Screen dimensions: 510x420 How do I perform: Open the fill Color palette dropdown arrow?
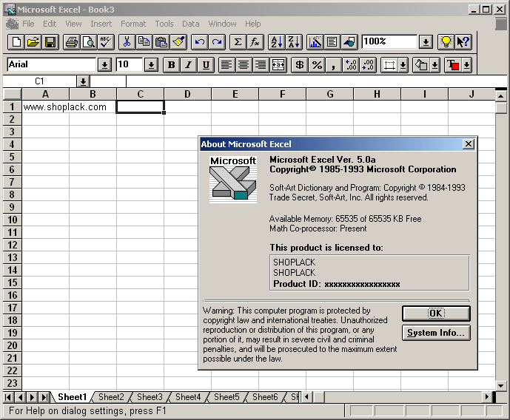(435, 65)
